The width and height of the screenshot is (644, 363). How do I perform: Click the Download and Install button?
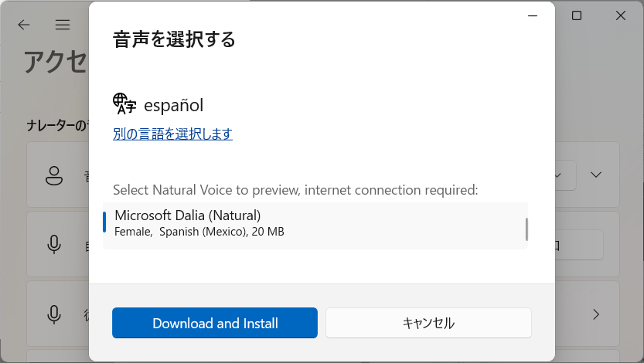pyautogui.click(x=215, y=323)
